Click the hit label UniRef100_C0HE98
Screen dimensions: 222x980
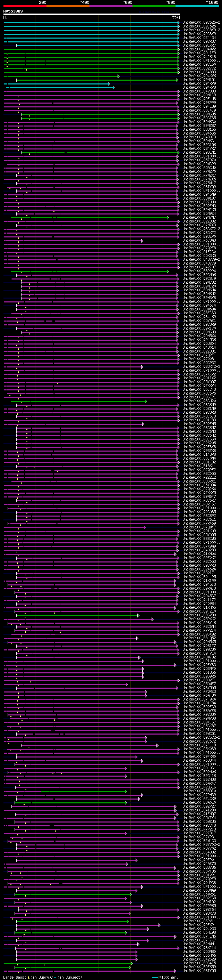[199, 932]
